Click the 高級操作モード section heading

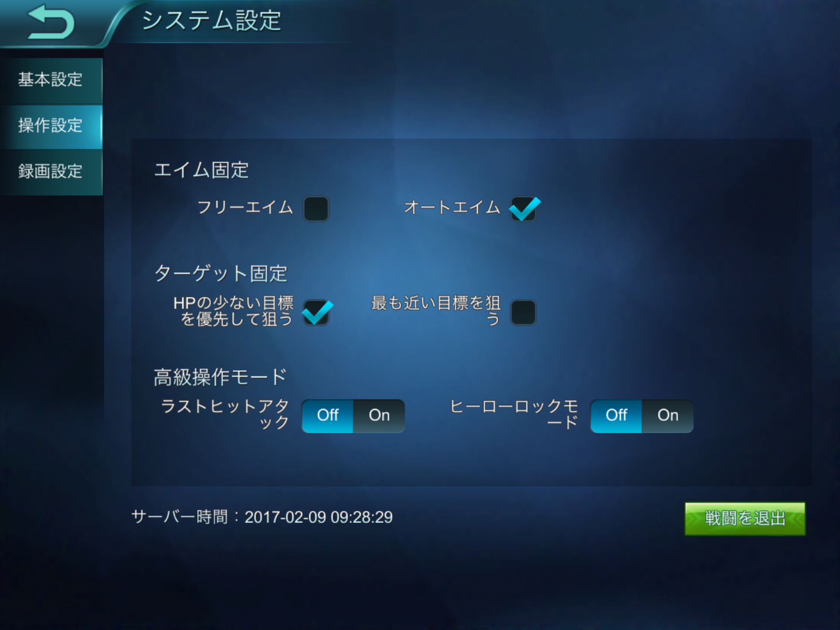point(220,377)
